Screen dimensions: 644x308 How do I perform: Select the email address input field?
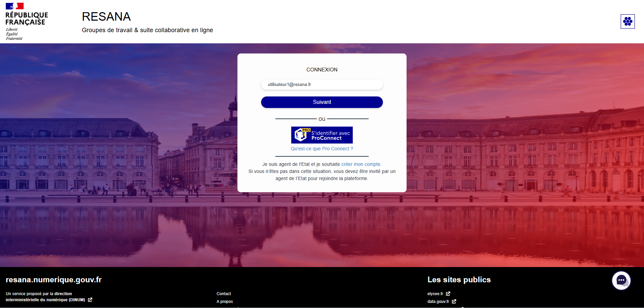tap(322, 85)
